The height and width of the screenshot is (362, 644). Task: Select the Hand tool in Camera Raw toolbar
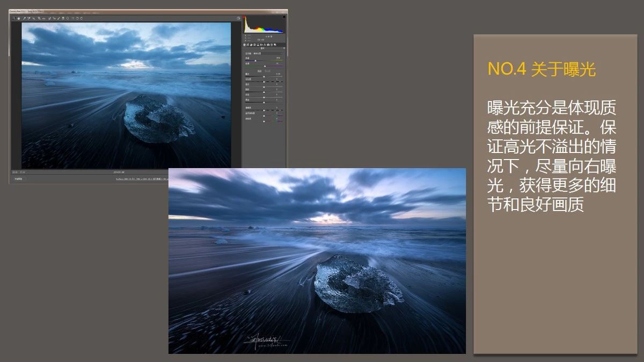click(19, 18)
